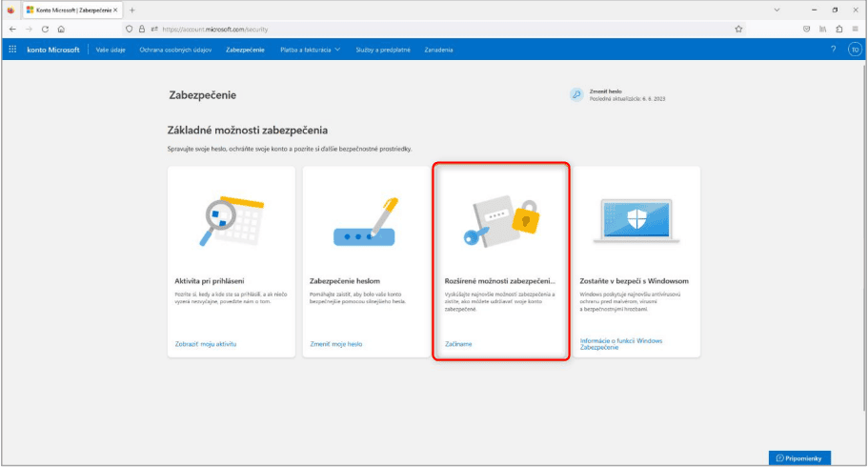Image resolution: width=868 pixels, height=467 pixels.
Task: Click the key icon beside Zmeniť heslo
Action: (x=575, y=94)
